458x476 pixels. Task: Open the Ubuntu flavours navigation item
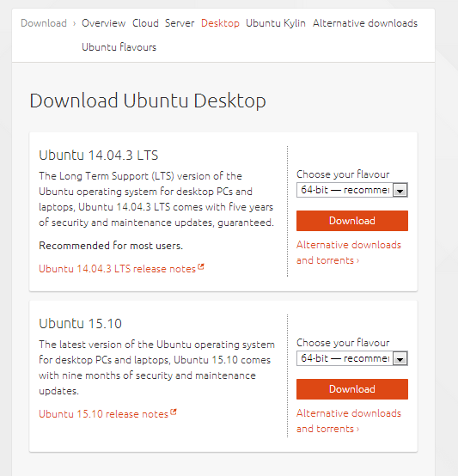tap(119, 47)
